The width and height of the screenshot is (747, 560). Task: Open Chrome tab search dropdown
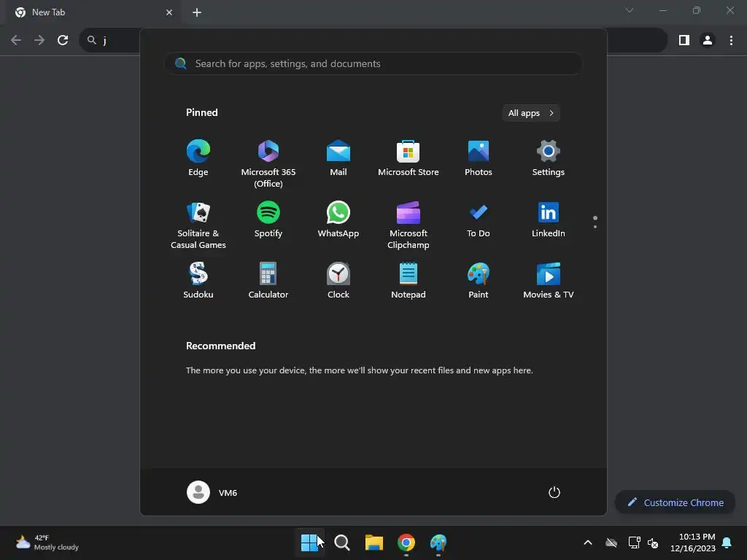pyautogui.click(x=630, y=10)
